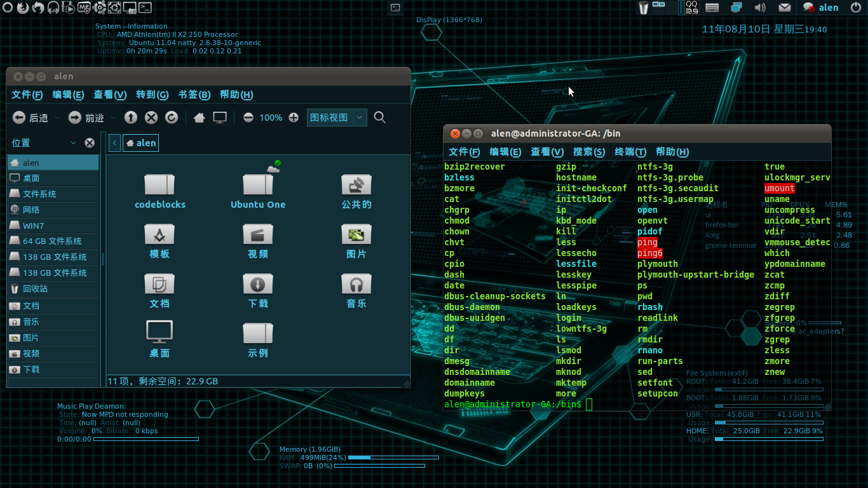Select 回收站 trash in the sidebar

[x=53, y=288]
